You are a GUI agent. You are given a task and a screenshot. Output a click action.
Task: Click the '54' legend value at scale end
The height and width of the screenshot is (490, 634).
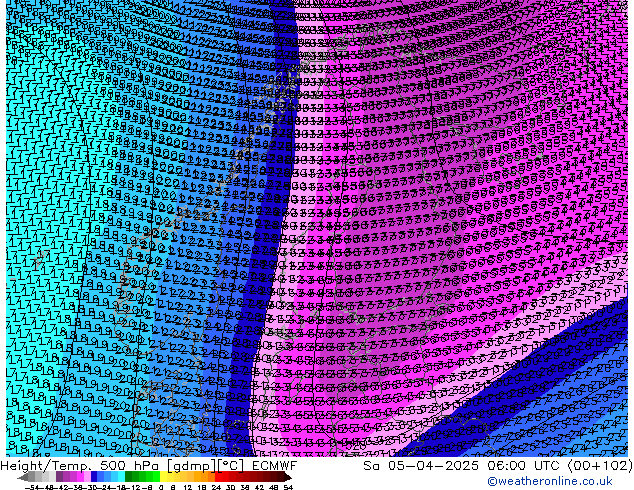click(x=288, y=487)
